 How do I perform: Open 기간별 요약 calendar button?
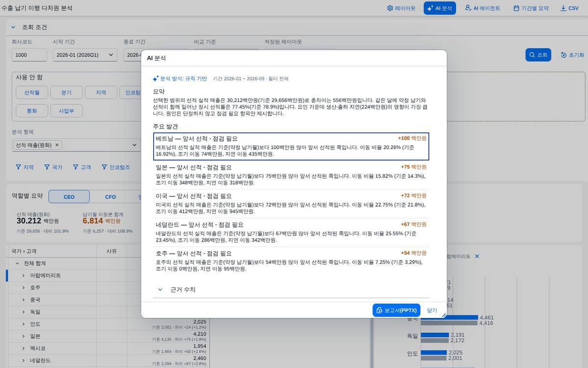531,8
